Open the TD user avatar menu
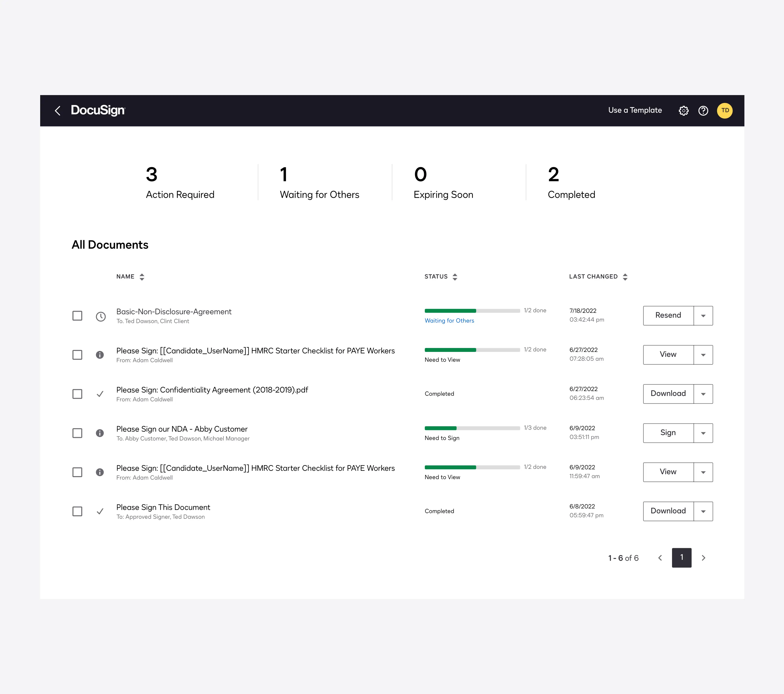The width and height of the screenshot is (784, 694). tap(724, 111)
